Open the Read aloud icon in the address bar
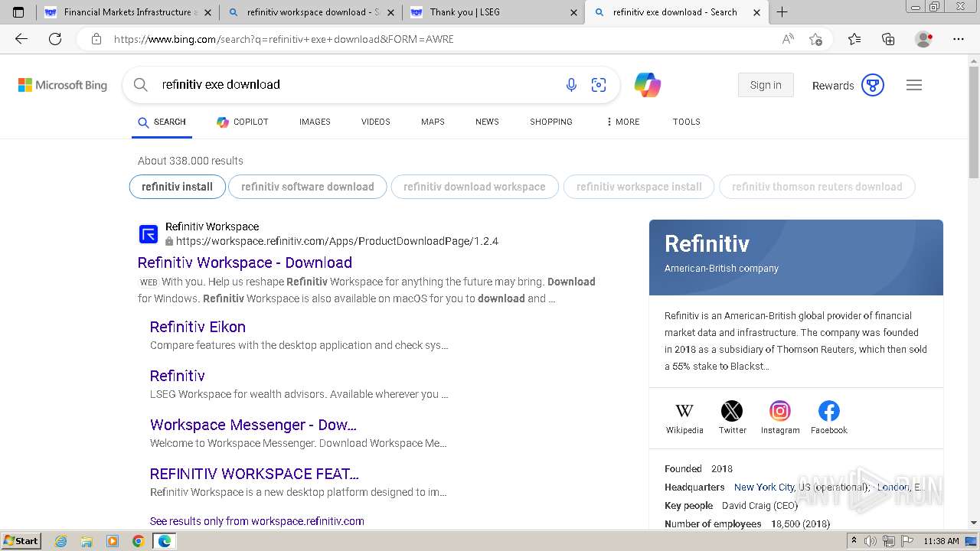980x551 pixels. pos(788,39)
